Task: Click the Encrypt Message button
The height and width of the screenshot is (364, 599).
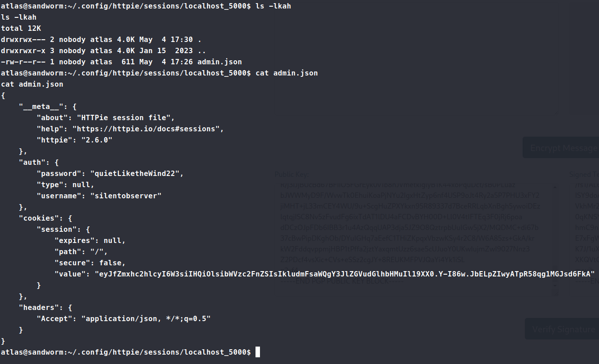Action: tap(563, 148)
